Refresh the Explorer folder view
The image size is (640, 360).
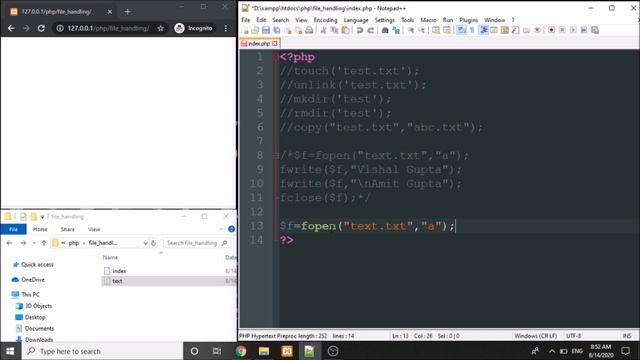[153, 243]
